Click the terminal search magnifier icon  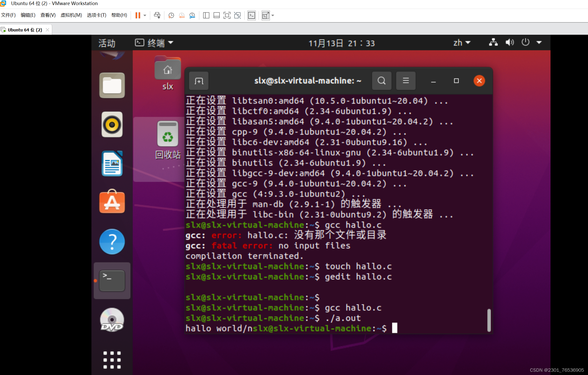(381, 81)
